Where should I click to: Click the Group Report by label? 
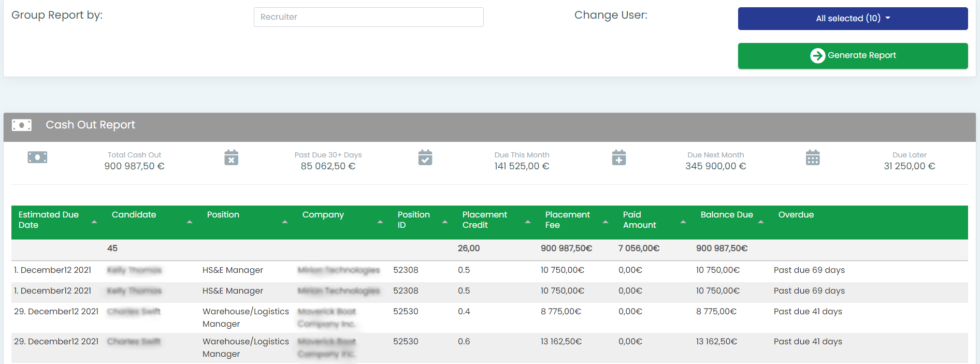point(57,15)
